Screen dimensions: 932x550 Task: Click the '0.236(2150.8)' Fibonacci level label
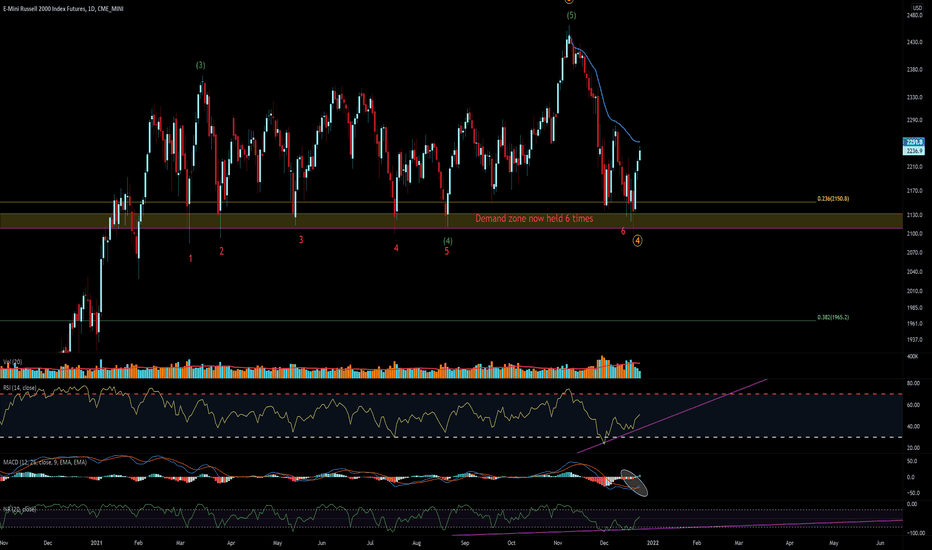pyautogui.click(x=833, y=199)
